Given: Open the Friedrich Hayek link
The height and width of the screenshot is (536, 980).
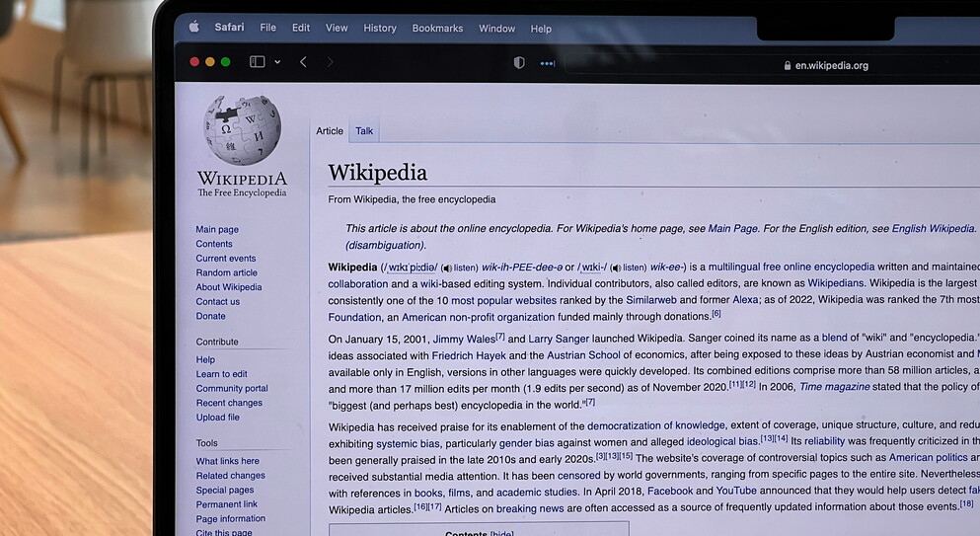Looking at the screenshot, I should (x=469, y=355).
